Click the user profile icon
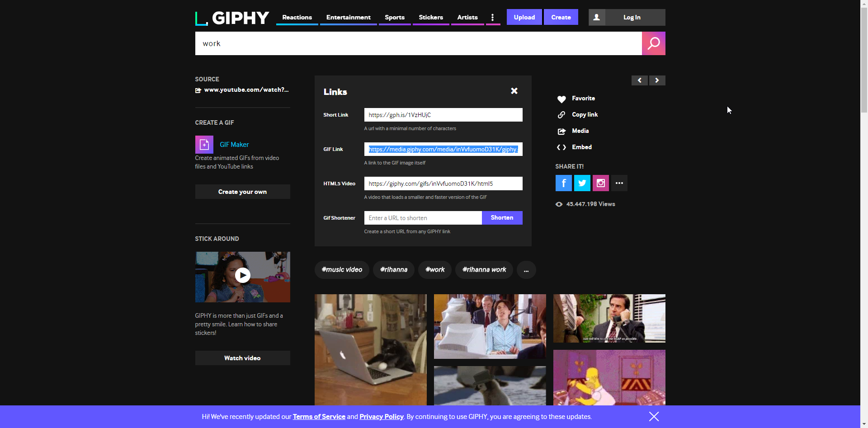The width and height of the screenshot is (868, 428). pyautogui.click(x=597, y=17)
